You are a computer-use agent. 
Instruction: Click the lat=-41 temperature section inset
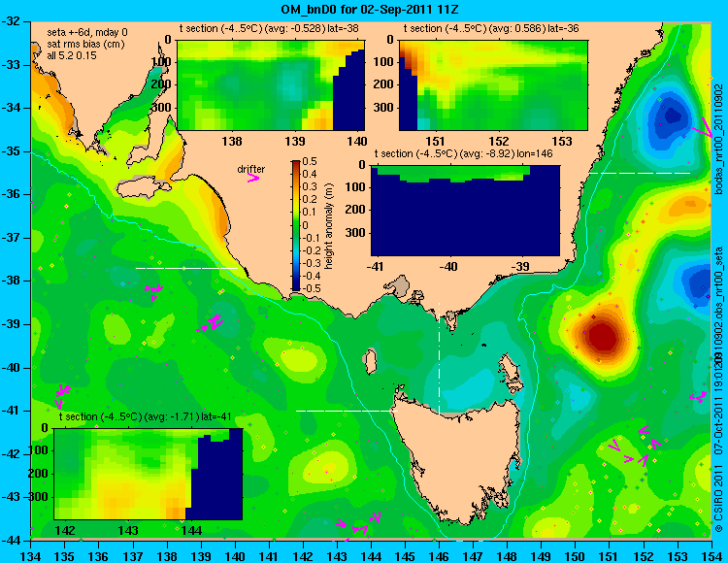point(149,474)
